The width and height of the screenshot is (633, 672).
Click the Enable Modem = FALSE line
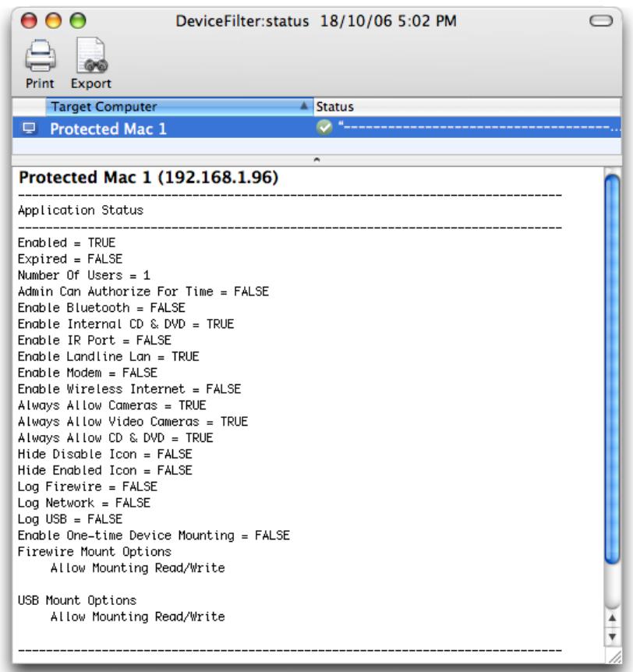87,373
